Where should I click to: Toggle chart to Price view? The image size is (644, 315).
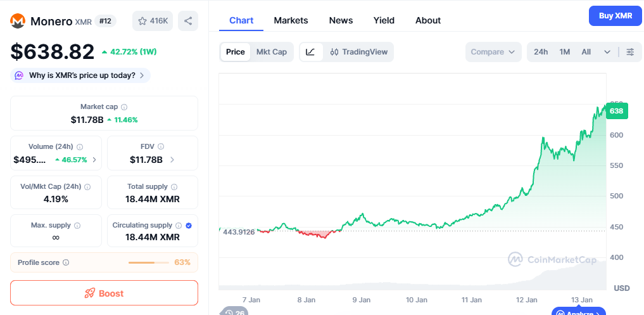pyautogui.click(x=236, y=52)
